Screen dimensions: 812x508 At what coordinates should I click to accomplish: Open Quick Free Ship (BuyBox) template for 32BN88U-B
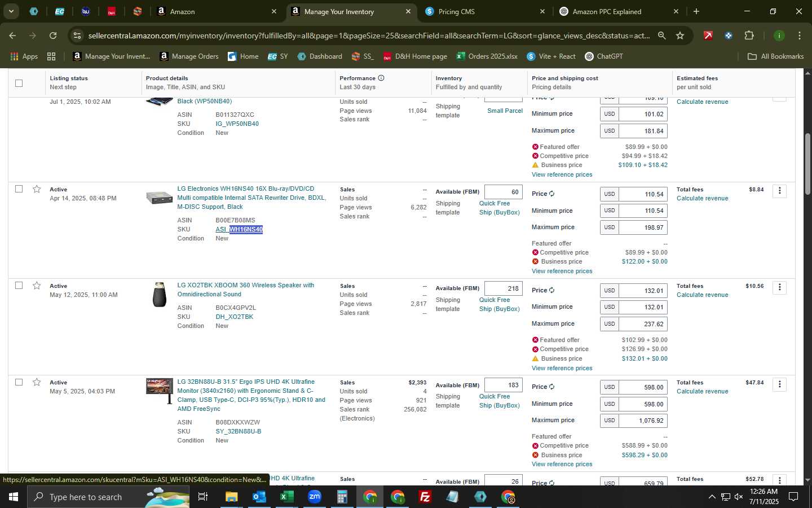pyautogui.click(x=499, y=401)
